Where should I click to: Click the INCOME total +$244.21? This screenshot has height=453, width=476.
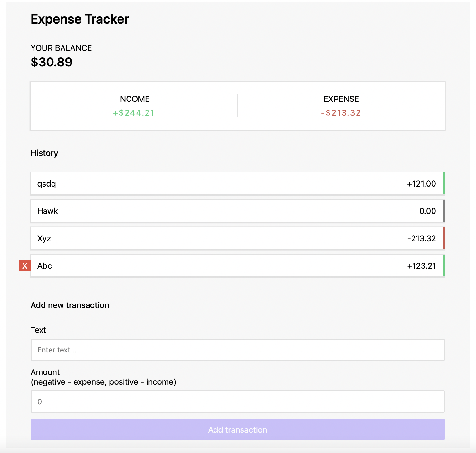point(134,113)
